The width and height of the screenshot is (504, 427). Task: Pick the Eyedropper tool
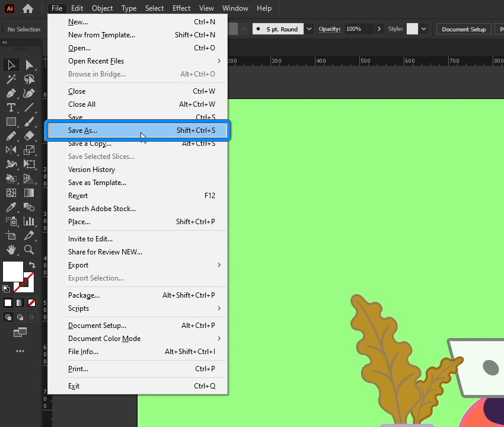[11, 208]
